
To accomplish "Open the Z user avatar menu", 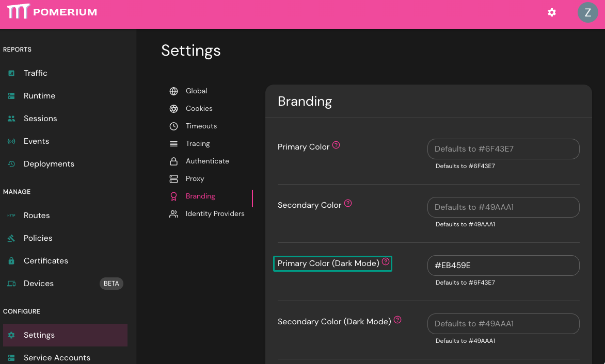I will 588,12.
